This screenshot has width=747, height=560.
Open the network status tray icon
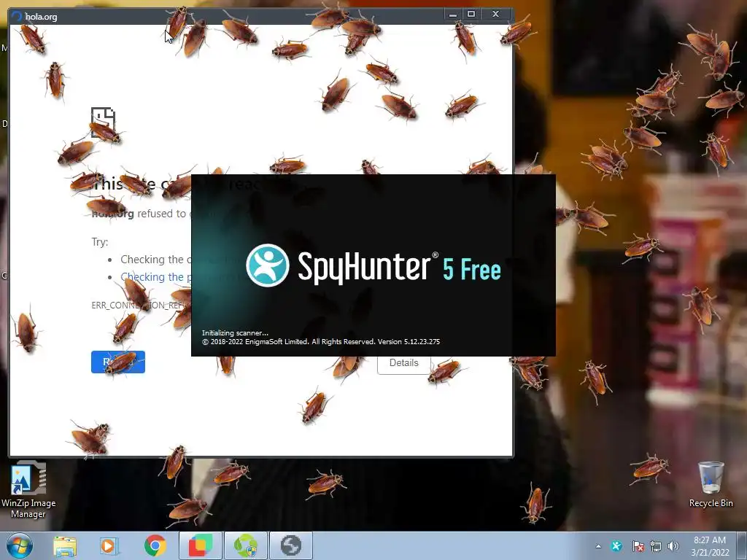tap(656, 546)
